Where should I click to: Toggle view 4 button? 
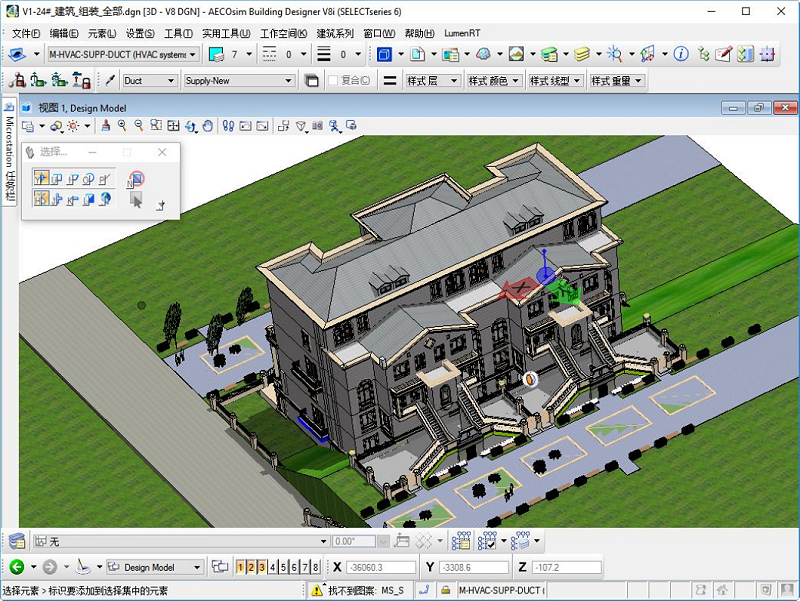[x=272, y=567]
